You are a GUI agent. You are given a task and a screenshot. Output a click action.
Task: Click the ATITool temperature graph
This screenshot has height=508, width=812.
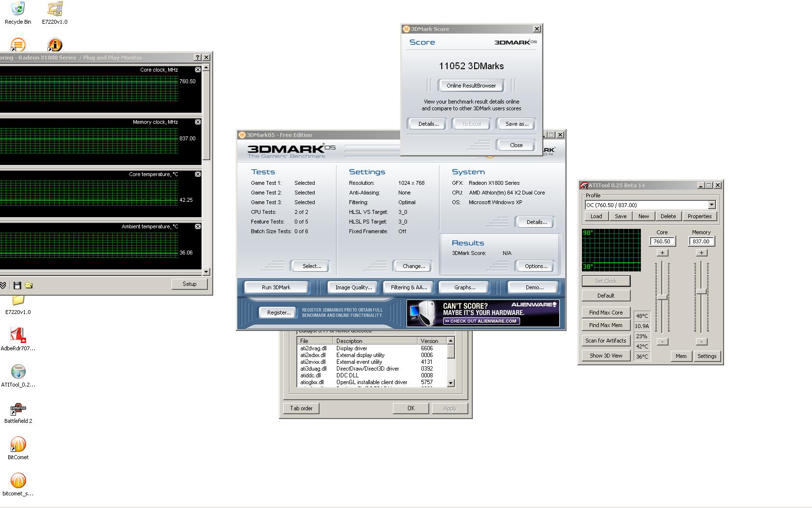point(611,250)
